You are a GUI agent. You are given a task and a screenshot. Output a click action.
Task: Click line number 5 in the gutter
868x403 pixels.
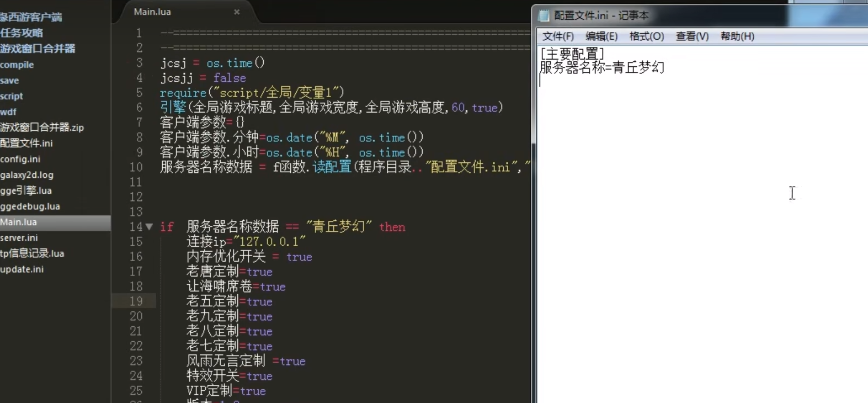[140, 93]
